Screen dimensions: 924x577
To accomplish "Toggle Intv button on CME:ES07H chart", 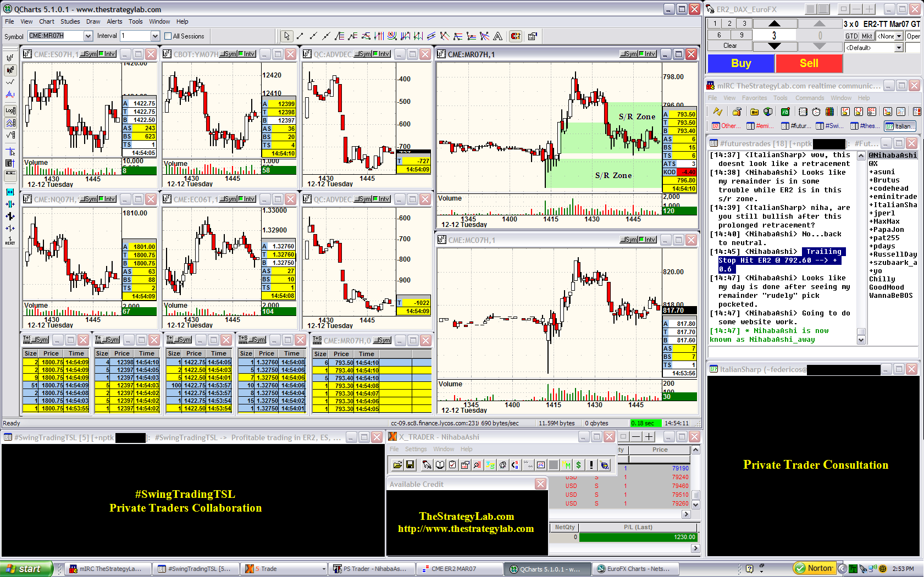I will 108,54.
